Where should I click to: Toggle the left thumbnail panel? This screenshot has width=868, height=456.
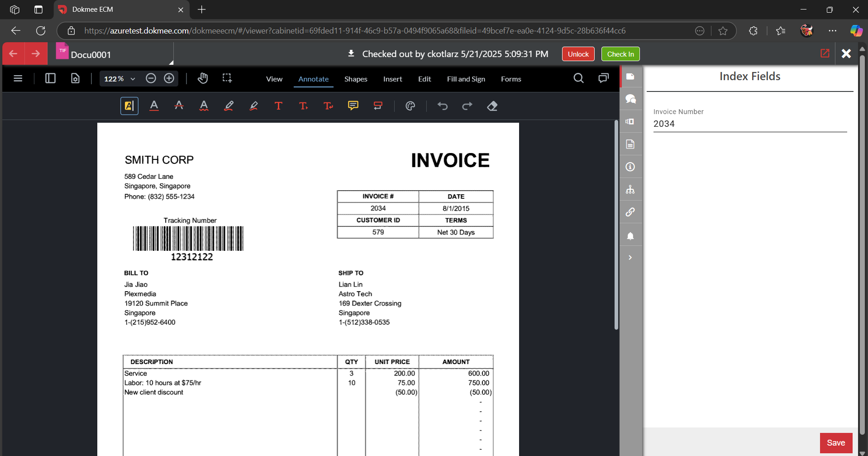50,78
